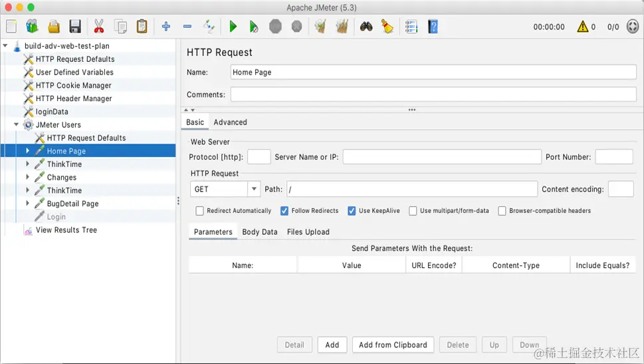Click the remote engines circle icon
The width and height of the screenshot is (644, 364).
633,27
